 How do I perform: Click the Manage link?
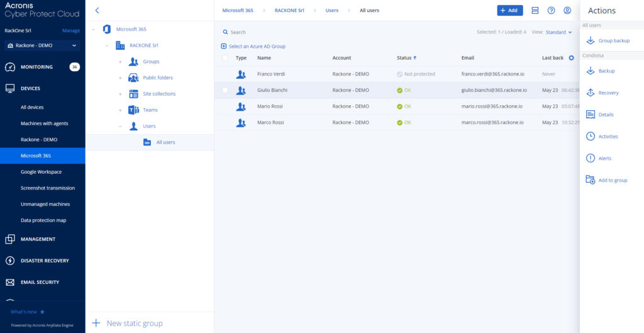click(x=71, y=30)
